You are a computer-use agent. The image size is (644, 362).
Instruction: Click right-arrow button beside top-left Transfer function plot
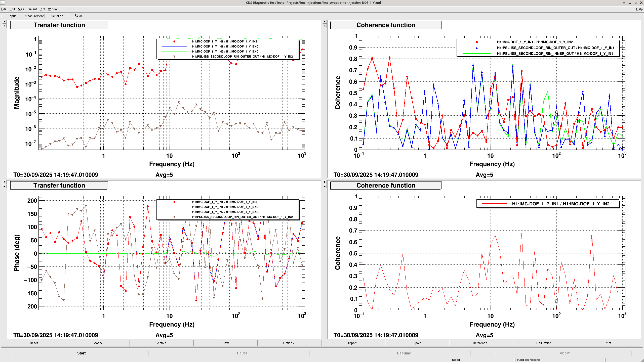pyautogui.click(x=4, y=22)
